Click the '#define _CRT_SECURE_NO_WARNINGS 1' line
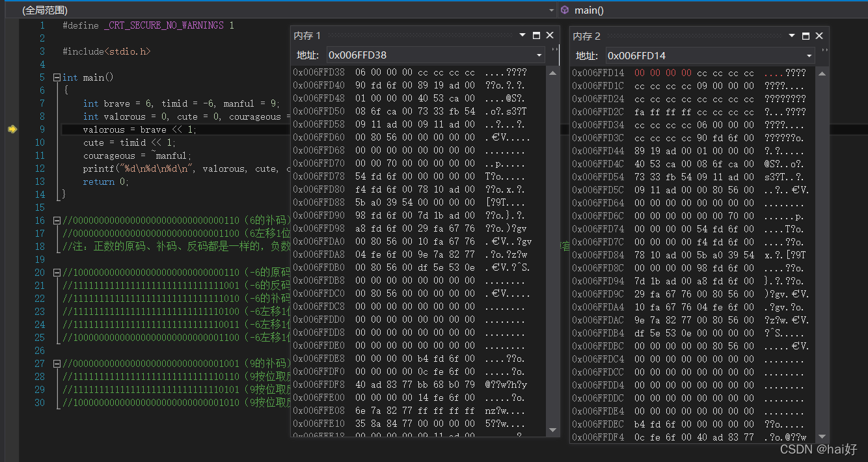 point(148,25)
